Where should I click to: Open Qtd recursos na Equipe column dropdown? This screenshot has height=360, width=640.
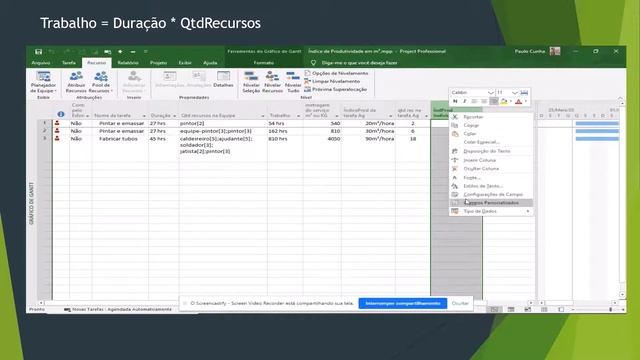point(263,116)
